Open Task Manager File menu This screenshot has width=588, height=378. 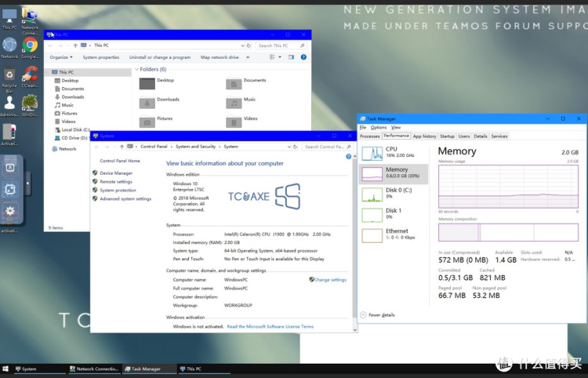point(363,128)
